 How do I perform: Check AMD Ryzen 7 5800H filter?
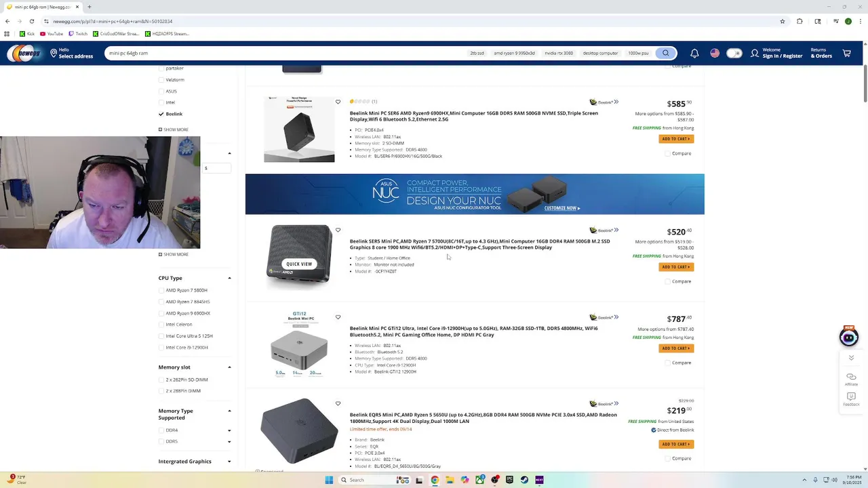(161, 290)
